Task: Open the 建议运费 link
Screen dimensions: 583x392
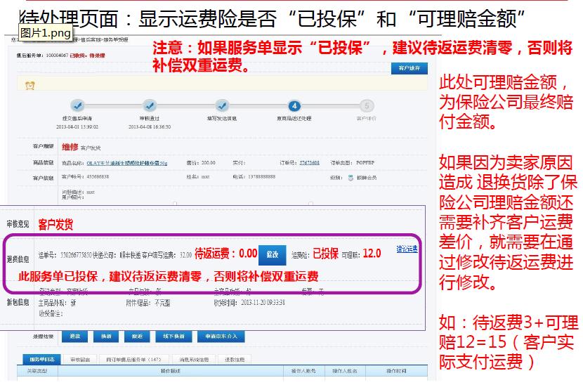Action: [407, 249]
